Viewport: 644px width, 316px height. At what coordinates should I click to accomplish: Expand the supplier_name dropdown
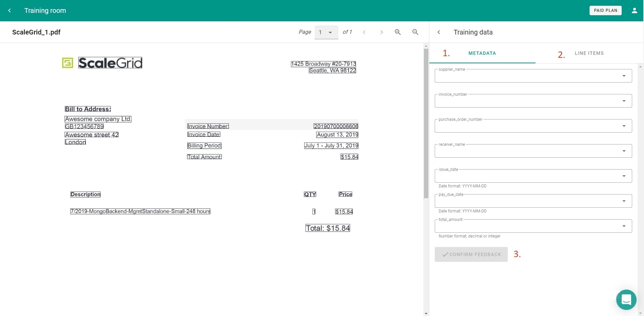click(624, 76)
